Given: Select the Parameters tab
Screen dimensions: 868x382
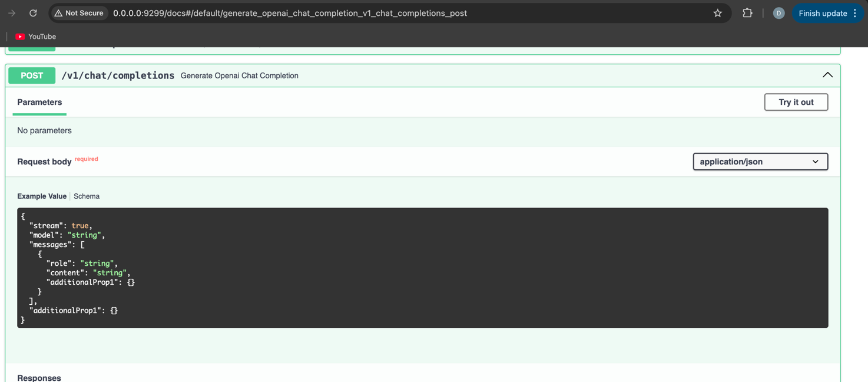Looking at the screenshot, I should (39, 102).
